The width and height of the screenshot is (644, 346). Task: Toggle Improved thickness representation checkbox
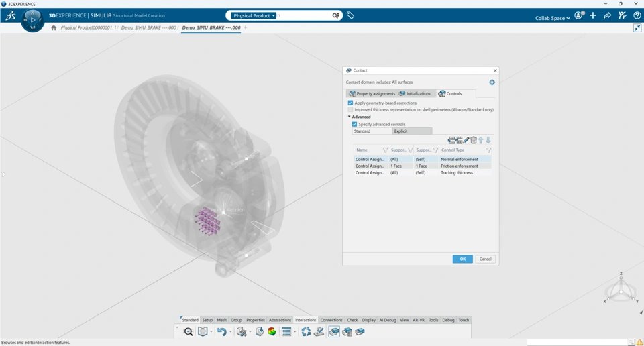pos(350,109)
